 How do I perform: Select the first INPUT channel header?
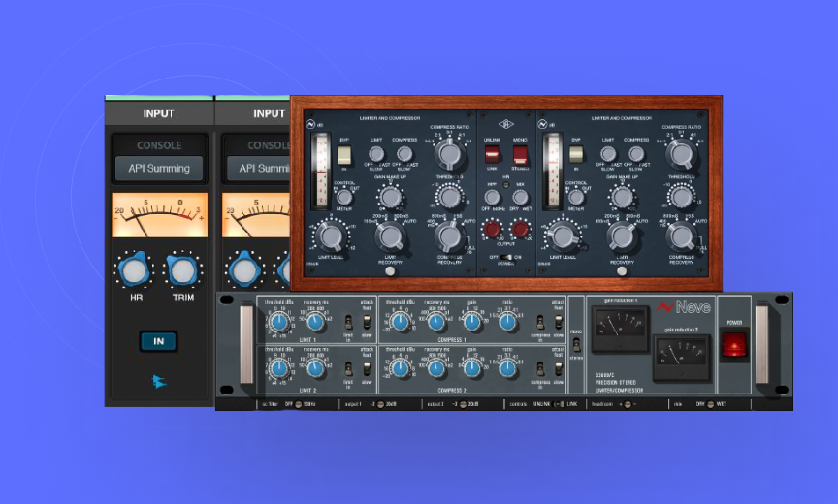coord(159,113)
